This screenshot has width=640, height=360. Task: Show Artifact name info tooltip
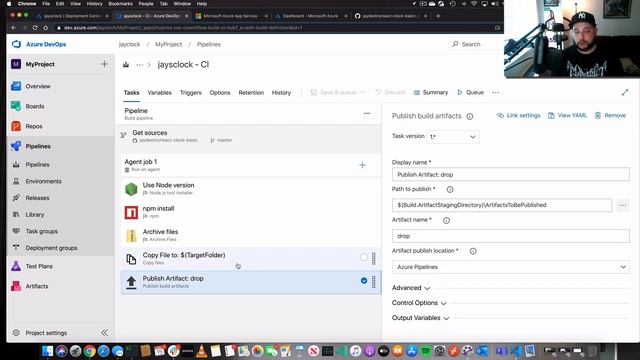tap(446, 220)
